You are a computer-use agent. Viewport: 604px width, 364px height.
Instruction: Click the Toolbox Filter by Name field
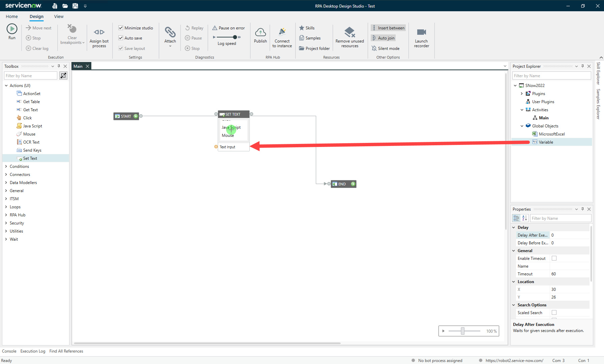[31, 76]
